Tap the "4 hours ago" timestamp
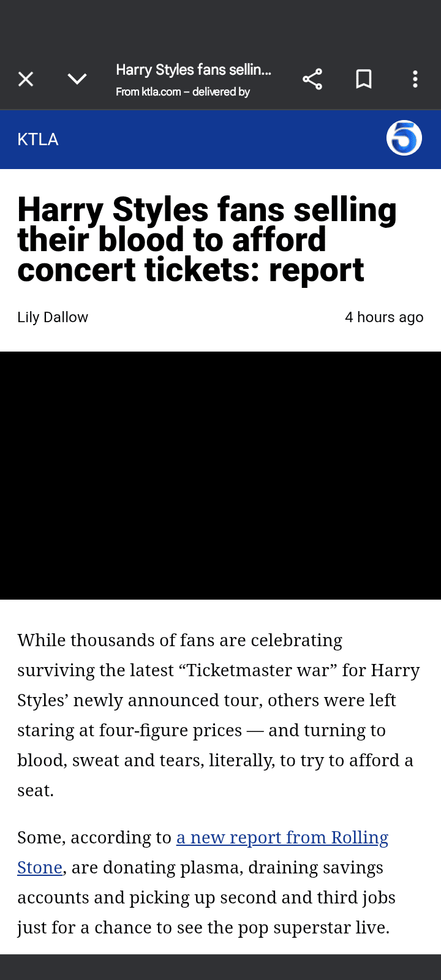 (x=384, y=317)
